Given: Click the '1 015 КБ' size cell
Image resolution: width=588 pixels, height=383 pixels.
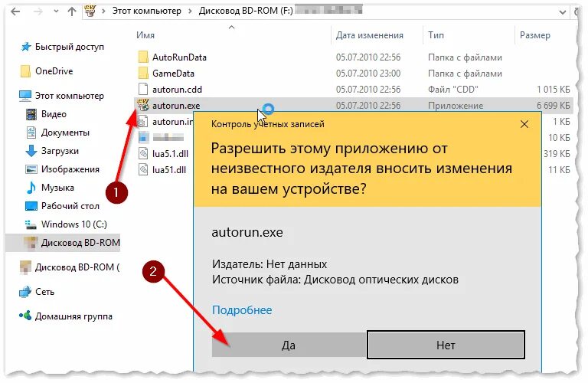Looking at the screenshot, I should (553, 90).
